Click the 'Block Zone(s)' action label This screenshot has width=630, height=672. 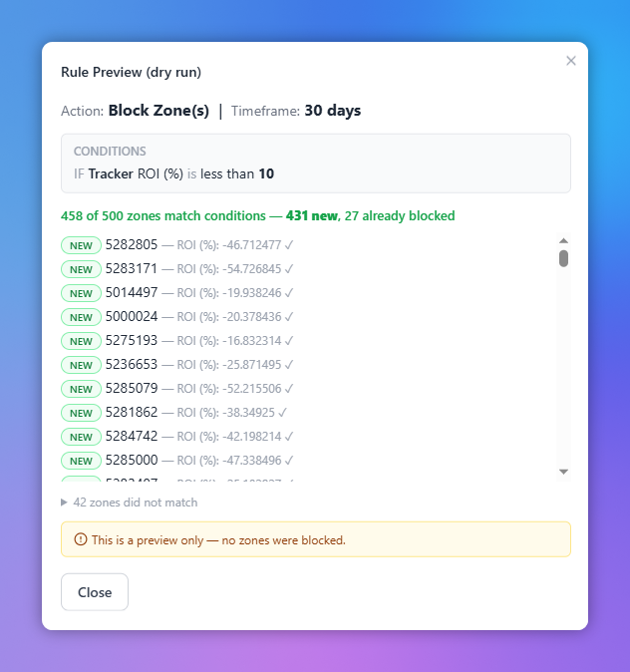click(158, 111)
